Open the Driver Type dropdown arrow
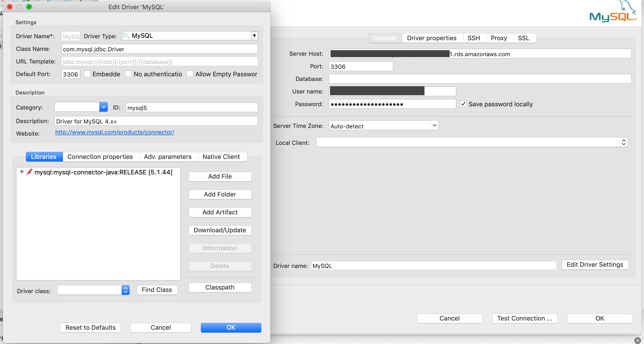Image resolution: width=644 pixels, height=344 pixels. [x=254, y=36]
